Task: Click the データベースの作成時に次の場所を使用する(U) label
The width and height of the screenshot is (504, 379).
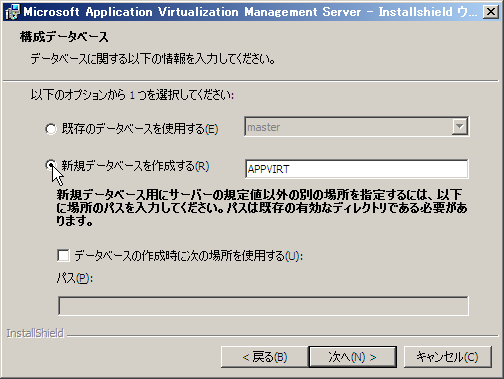Action: tap(189, 256)
